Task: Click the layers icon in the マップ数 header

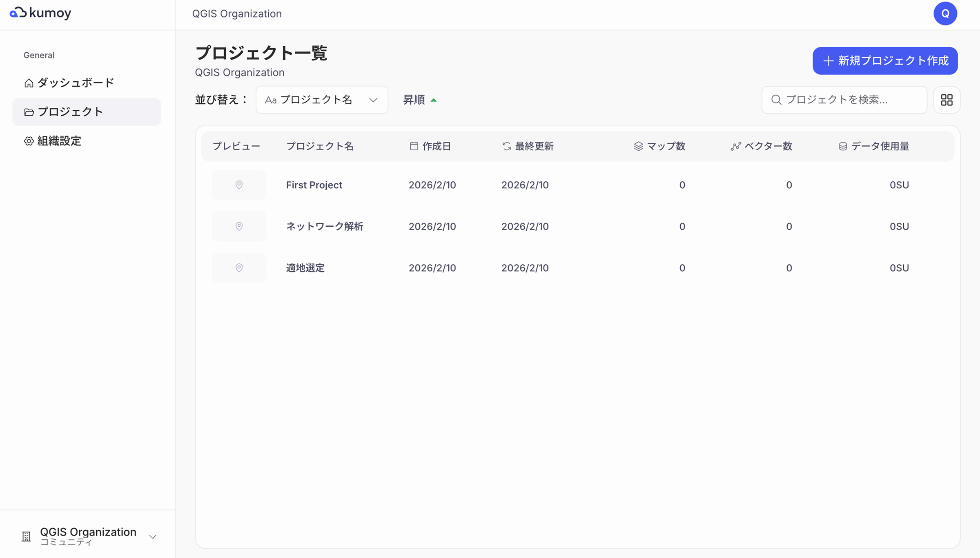Action: pos(637,146)
